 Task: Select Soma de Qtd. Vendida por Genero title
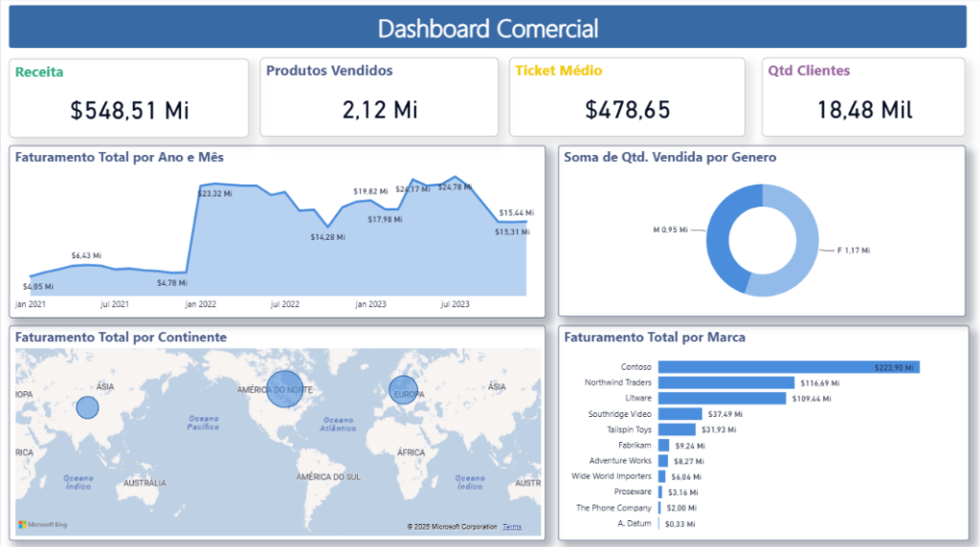tap(670, 158)
